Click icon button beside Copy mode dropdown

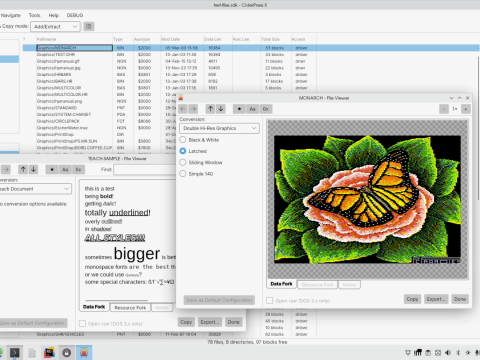pyautogui.click(x=89, y=26)
